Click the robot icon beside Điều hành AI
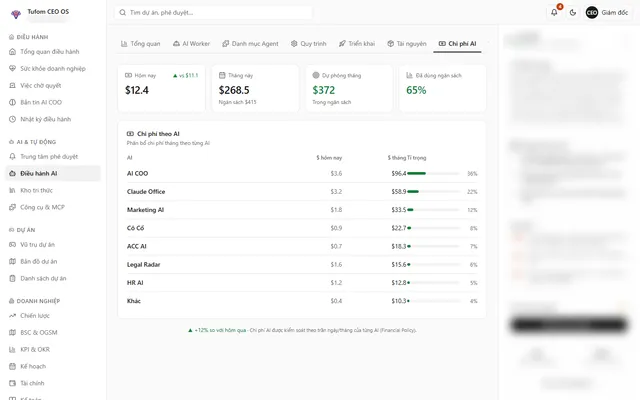This screenshot has height=400, width=640. pos(12,173)
